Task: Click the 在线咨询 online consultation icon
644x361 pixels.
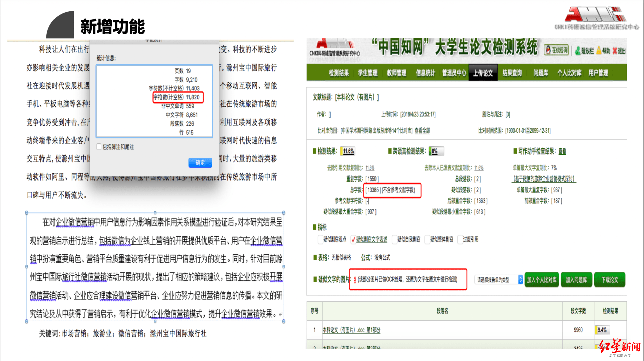Action: pos(557,50)
